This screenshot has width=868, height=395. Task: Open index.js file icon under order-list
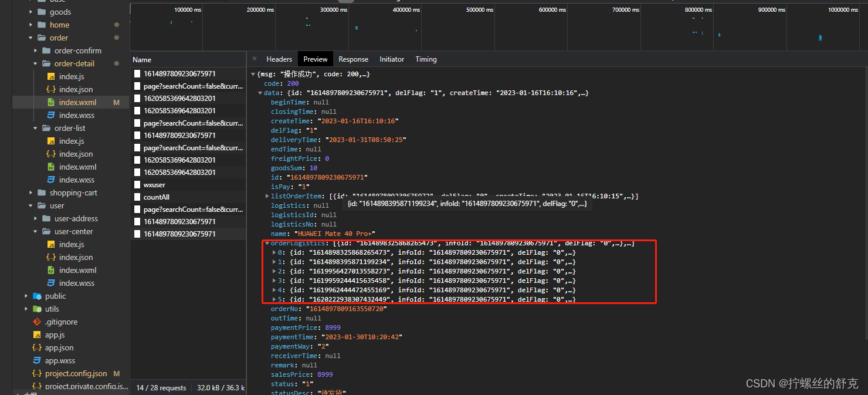tap(51, 141)
